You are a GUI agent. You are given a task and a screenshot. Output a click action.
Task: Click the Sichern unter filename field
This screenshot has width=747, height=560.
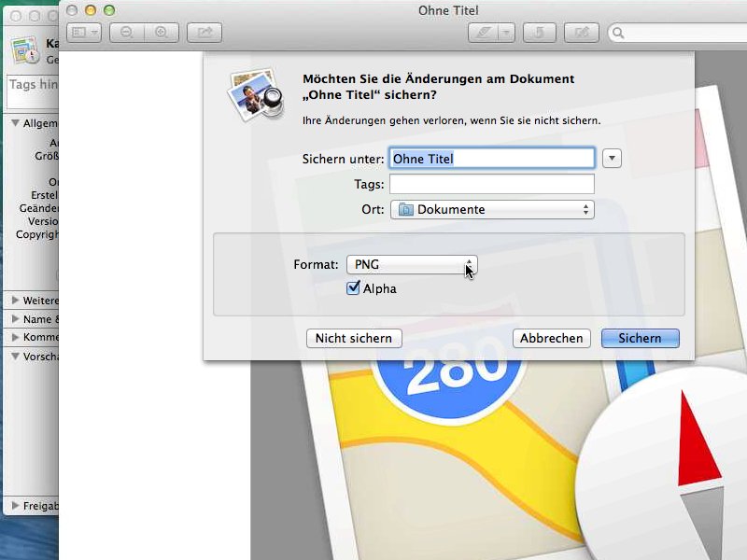click(492, 158)
